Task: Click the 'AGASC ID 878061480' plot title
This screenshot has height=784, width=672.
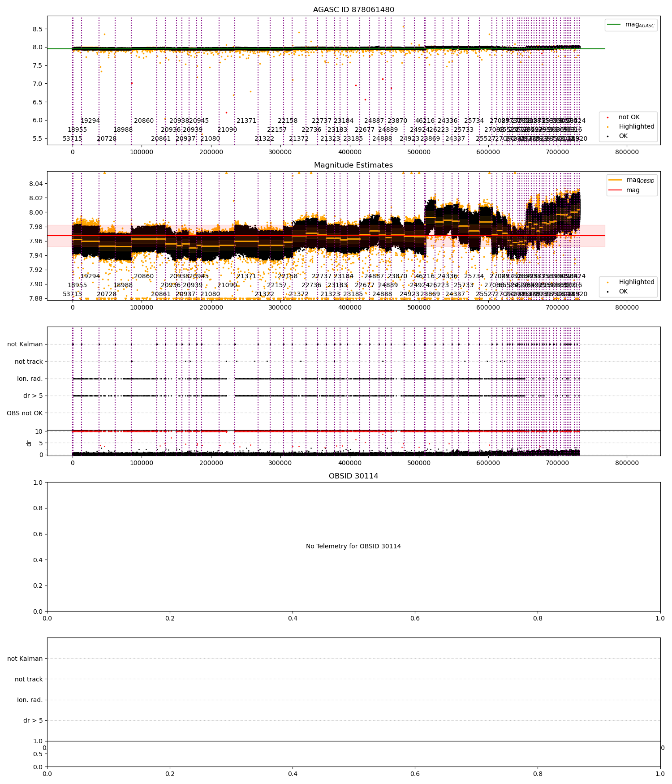Action: coord(353,10)
